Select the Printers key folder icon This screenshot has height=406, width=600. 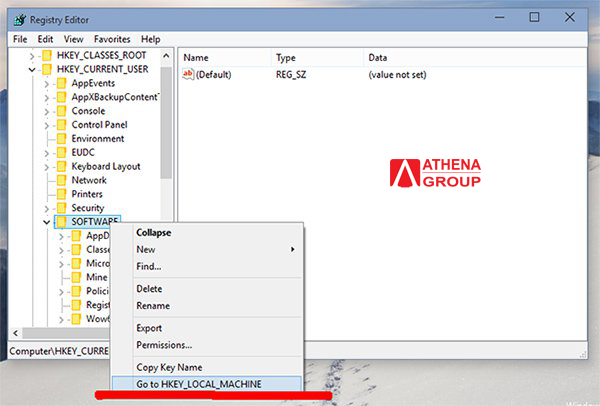[62, 194]
